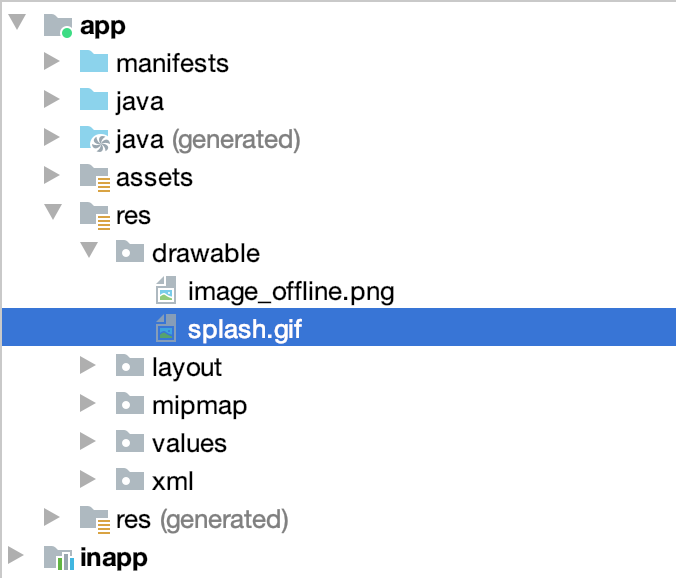This screenshot has height=578, width=676.
Task: Click the splash.gif image file icon
Action: (166, 328)
